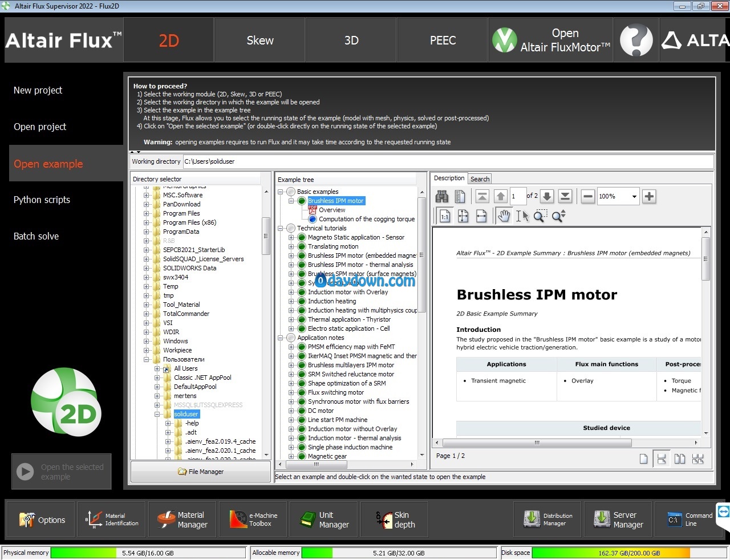730x560 pixels.
Task: Open the Server Manager
Action: (618, 520)
